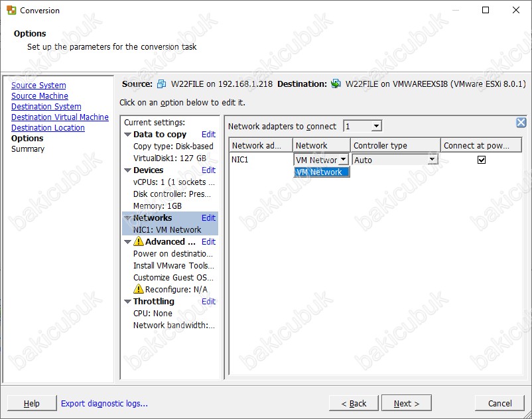Screen dimensions: 532x419
Task: Click the Cancel button
Action: 499,403
